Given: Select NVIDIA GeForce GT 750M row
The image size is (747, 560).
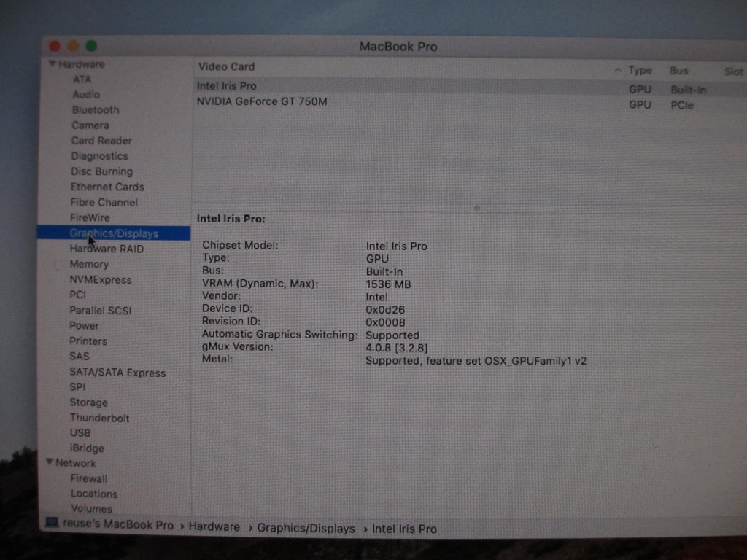Looking at the screenshot, I should [x=469, y=102].
